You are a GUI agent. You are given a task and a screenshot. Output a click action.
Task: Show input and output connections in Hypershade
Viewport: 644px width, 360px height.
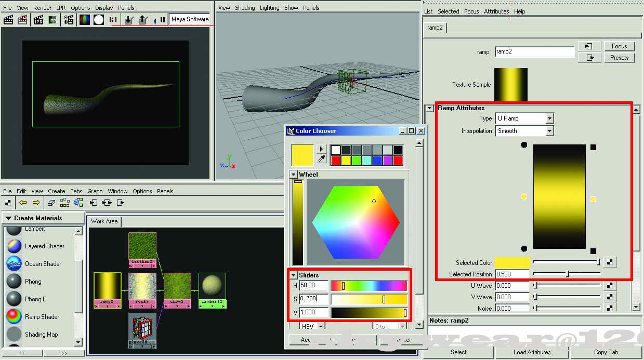107,203
